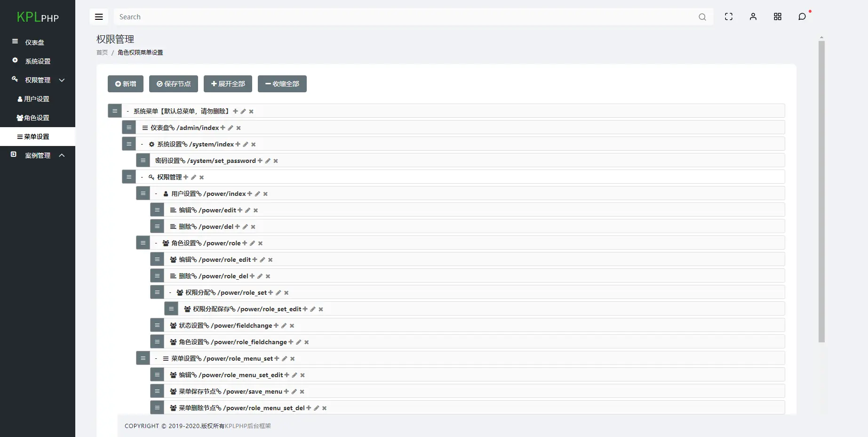
Task: Delete the 编辑 /power/role_edit node
Action: point(271,260)
